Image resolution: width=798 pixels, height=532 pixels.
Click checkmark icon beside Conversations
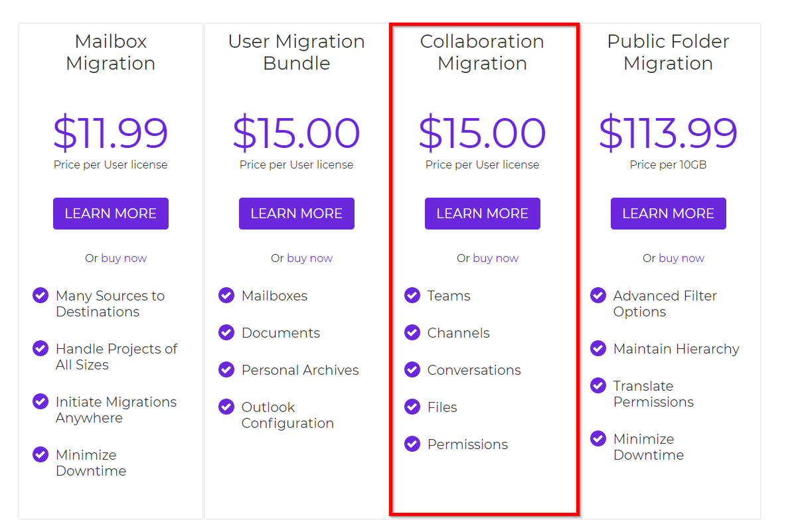[x=412, y=369]
